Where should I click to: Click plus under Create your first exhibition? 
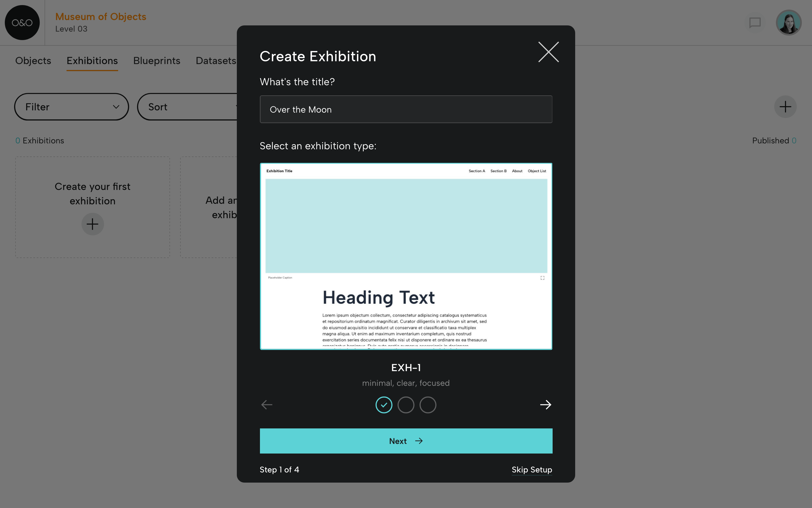(92, 224)
